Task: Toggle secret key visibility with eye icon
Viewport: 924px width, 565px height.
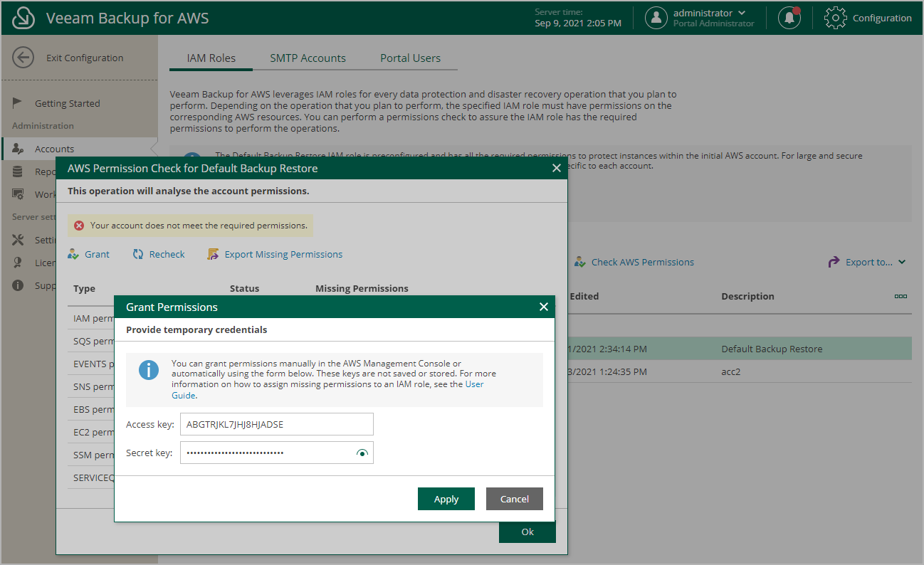Action: point(362,453)
